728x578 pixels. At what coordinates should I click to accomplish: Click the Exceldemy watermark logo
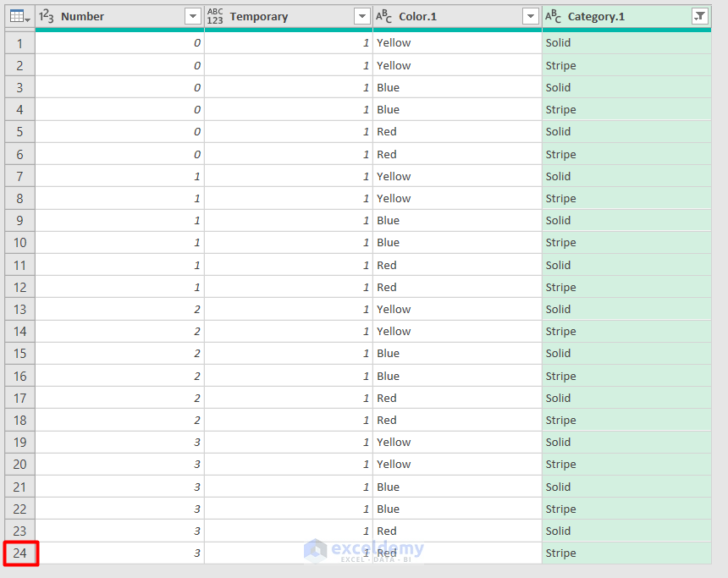point(364,549)
